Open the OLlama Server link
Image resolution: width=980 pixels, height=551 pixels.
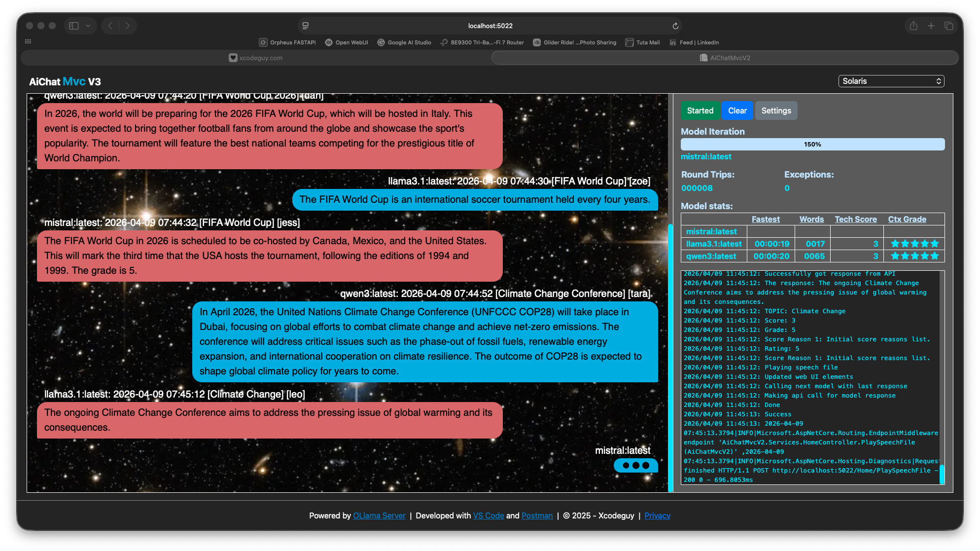[379, 515]
